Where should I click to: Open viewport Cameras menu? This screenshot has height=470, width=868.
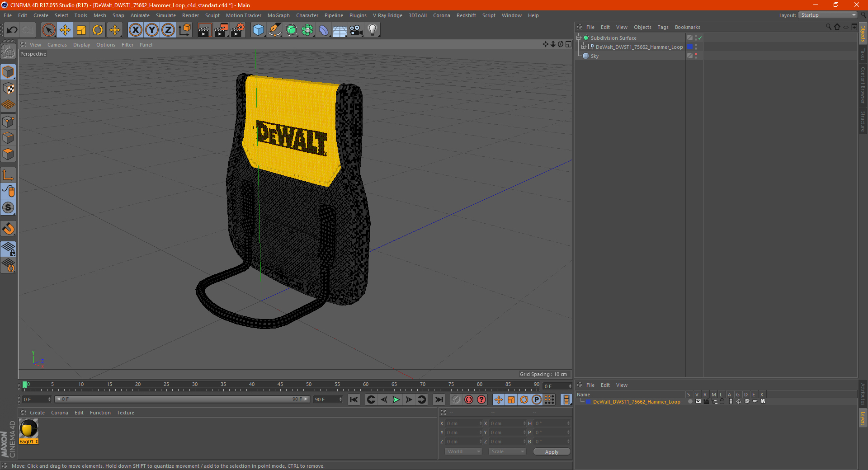[57, 45]
